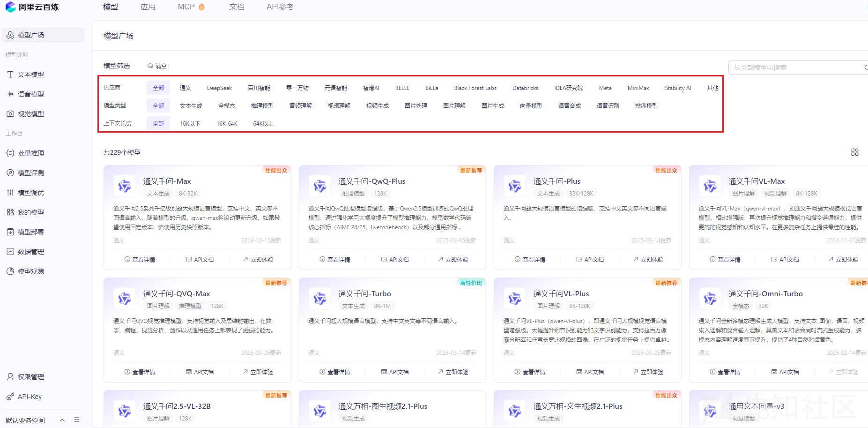Filter context length by 16K以下
The height and width of the screenshot is (428, 868).
[190, 124]
